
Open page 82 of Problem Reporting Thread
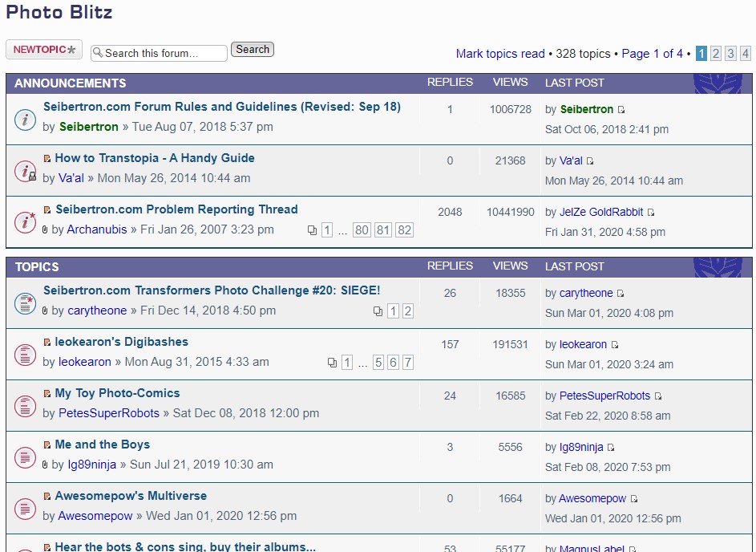click(x=405, y=230)
